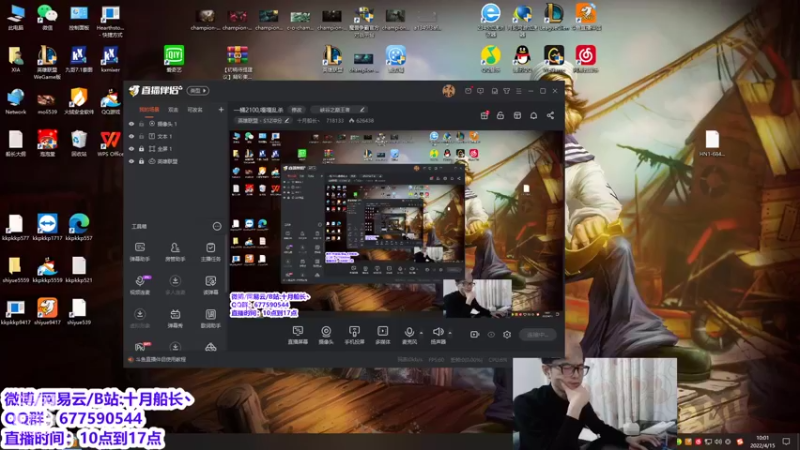
Task: Toggle lock on 摄像头 1 source
Action: (x=141, y=124)
